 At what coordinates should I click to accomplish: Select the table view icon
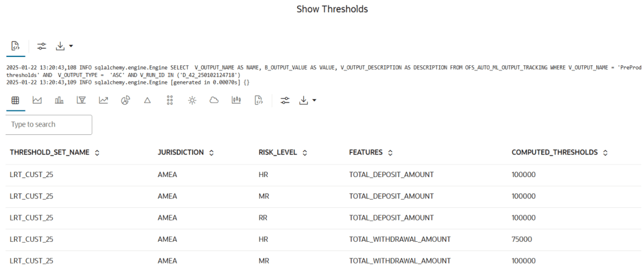click(15, 100)
